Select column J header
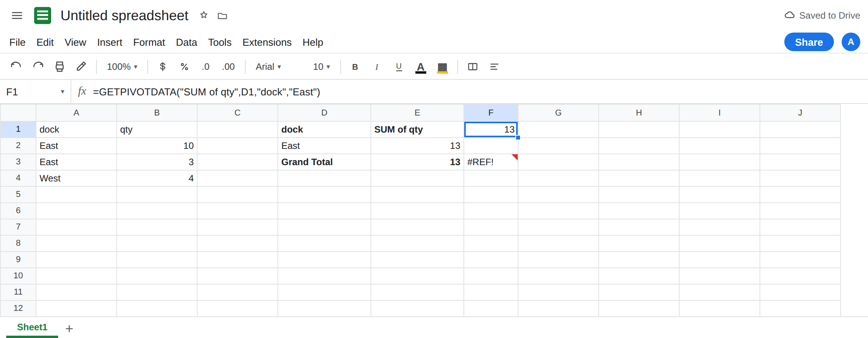Viewport: 868px width, 338px height. (800, 113)
